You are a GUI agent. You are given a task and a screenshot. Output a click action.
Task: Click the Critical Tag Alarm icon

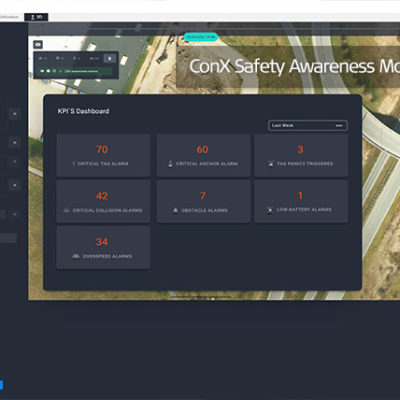click(74, 164)
